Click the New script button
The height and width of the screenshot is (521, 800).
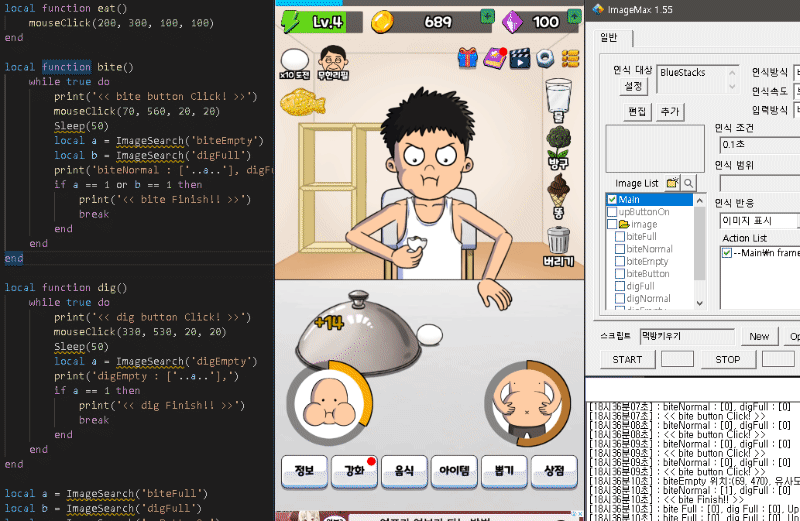[759, 337]
